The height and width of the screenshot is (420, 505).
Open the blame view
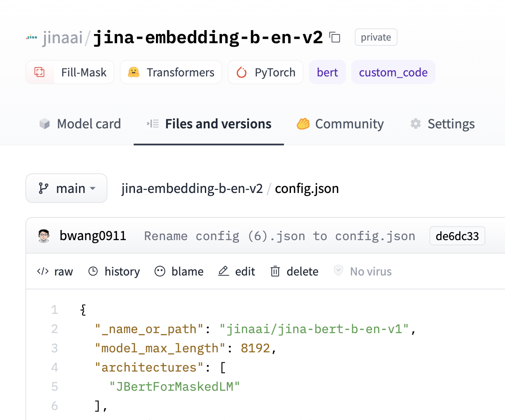[179, 271]
